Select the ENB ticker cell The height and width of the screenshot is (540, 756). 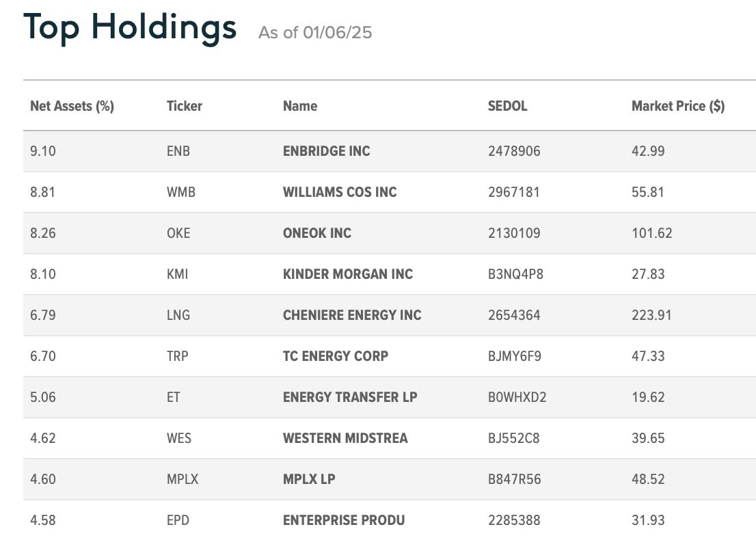click(178, 151)
